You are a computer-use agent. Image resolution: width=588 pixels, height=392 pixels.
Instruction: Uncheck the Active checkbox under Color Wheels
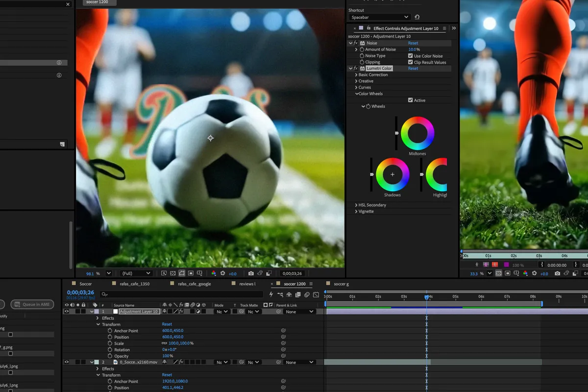click(411, 100)
